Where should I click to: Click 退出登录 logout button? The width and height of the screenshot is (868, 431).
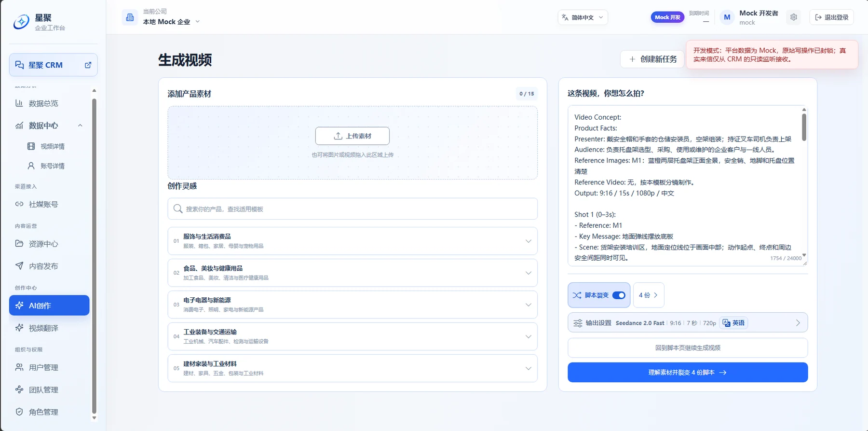pyautogui.click(x=831, y=17)
